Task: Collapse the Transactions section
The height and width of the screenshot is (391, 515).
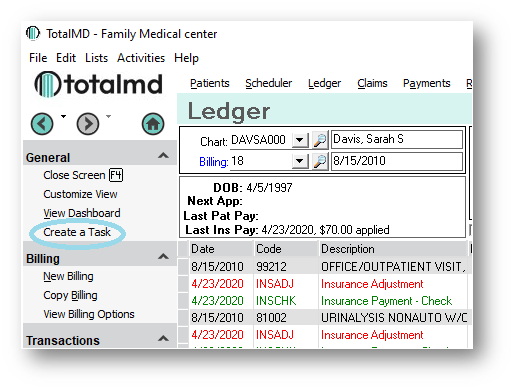Action: click(163, 339)
